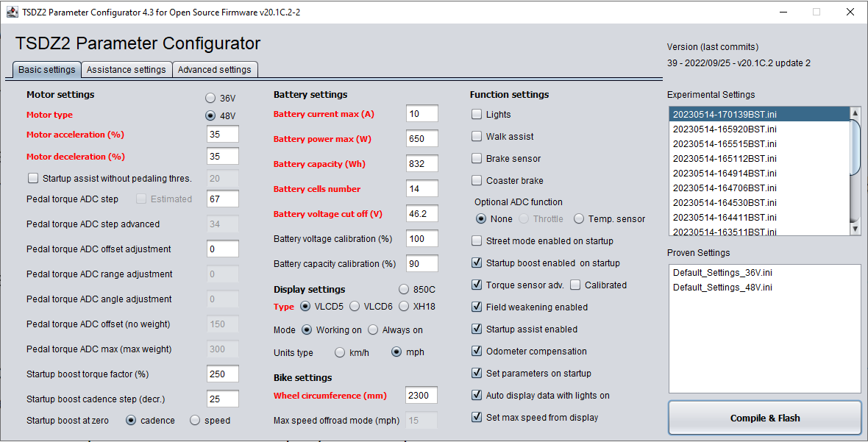Load Default_Settings_36V.ini proven setting
Image resolution: width=868 pixels, height=442 pixels.
pos(764,273)
